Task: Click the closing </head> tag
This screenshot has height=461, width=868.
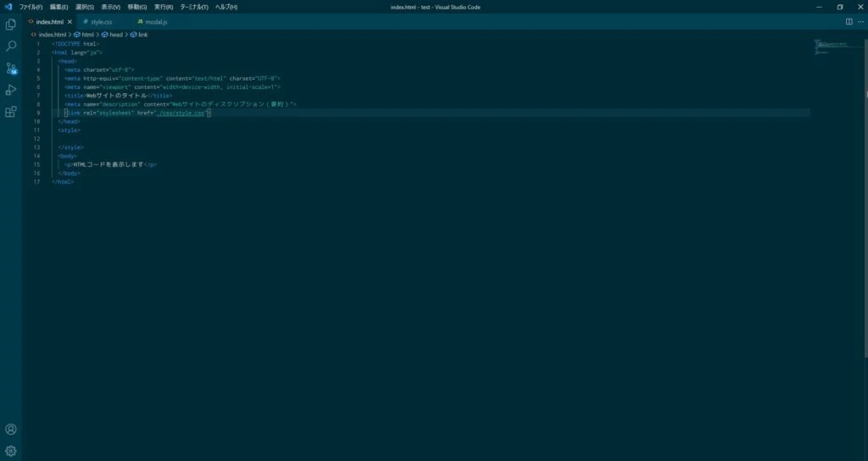Action: 70,121
